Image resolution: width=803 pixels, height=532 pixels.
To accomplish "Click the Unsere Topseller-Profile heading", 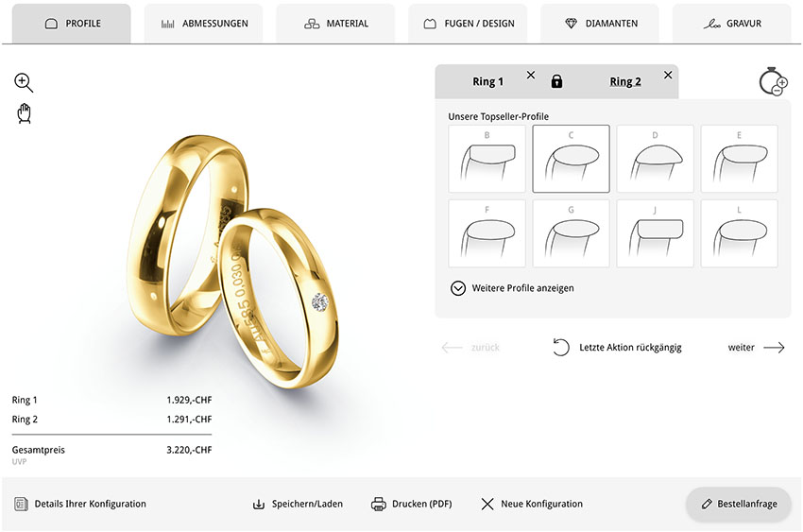I will (x=498, y=117).
